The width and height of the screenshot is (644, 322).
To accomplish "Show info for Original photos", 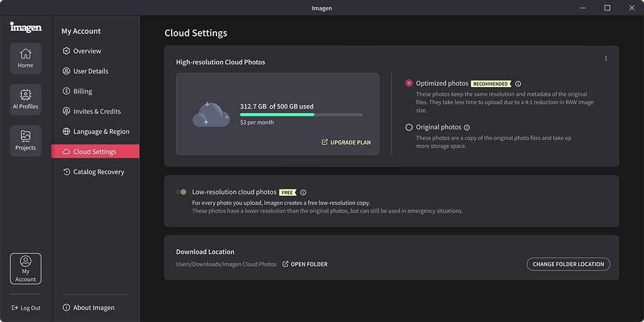I will point(466,128).
